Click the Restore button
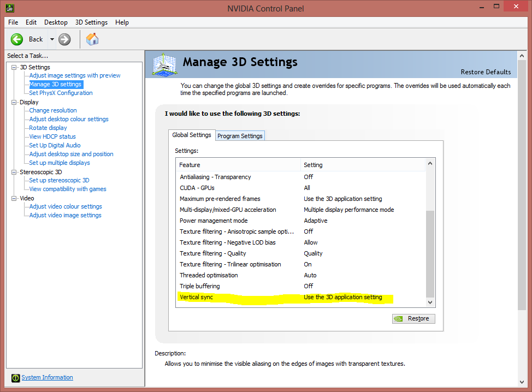This screenshot has height=392, width=532. tap(413, 319)
